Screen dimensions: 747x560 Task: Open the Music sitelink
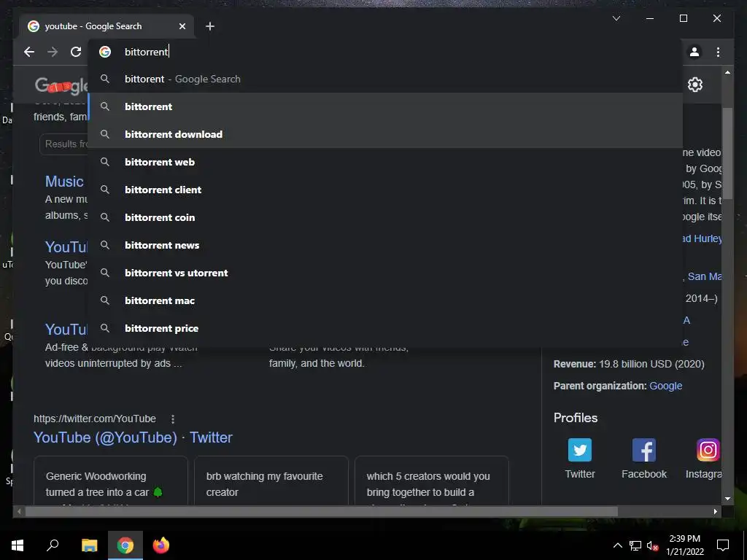pyautogui.click(x=64, y=182)
